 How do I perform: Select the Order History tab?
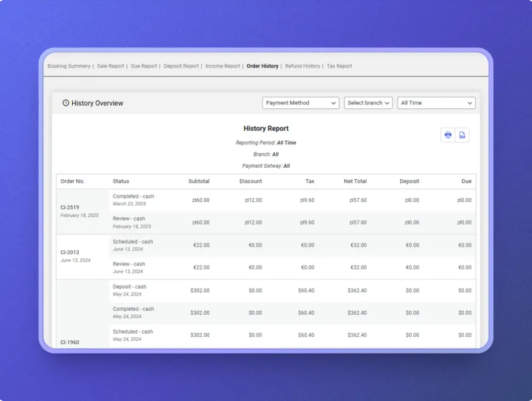(262, 66)
